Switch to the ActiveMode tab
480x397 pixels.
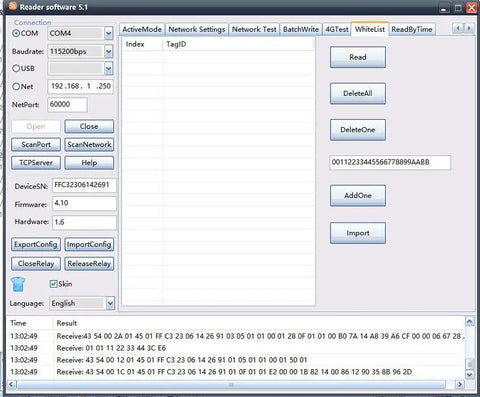(x=142, y=29)
